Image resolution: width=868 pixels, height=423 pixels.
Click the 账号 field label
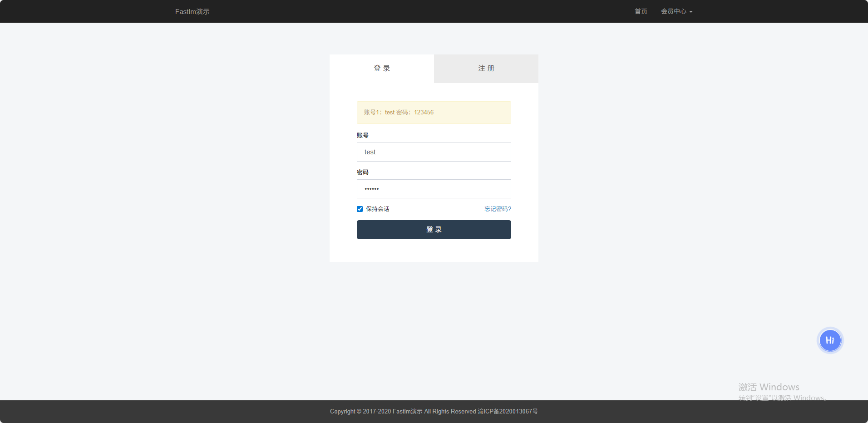coord(362,135)
